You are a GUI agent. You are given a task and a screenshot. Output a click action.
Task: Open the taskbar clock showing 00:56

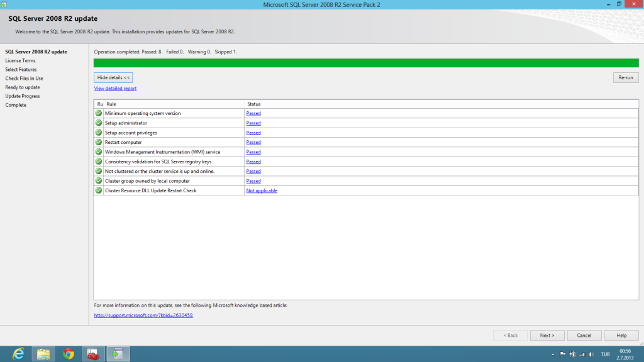click(x=625, y=354)
